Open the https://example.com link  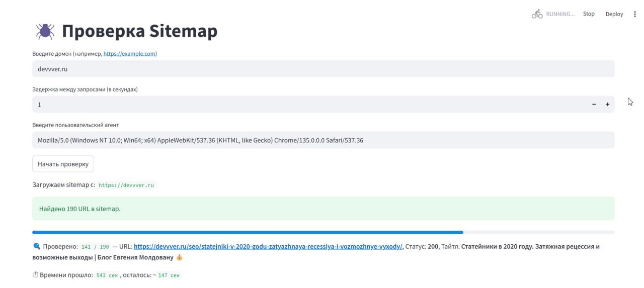pos(129,53)
